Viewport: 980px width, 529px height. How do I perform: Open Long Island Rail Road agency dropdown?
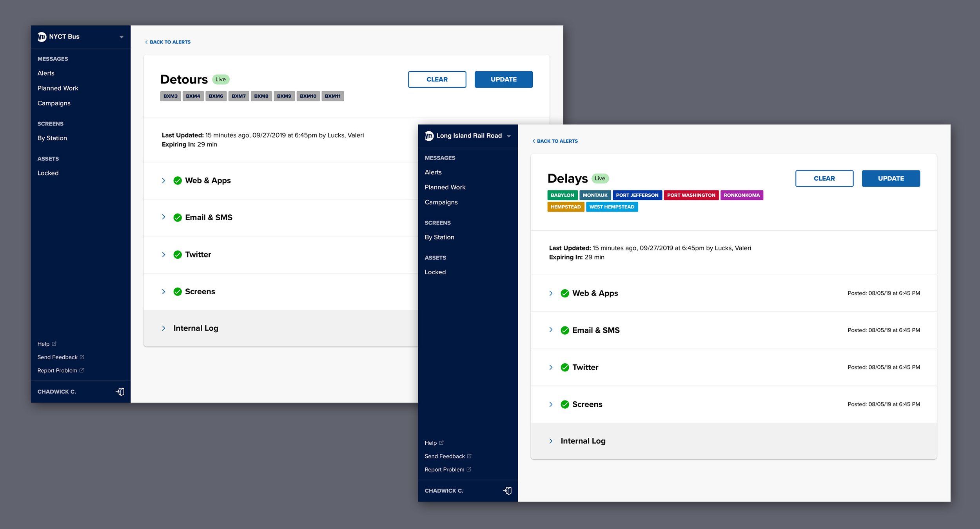click(509, 136)
